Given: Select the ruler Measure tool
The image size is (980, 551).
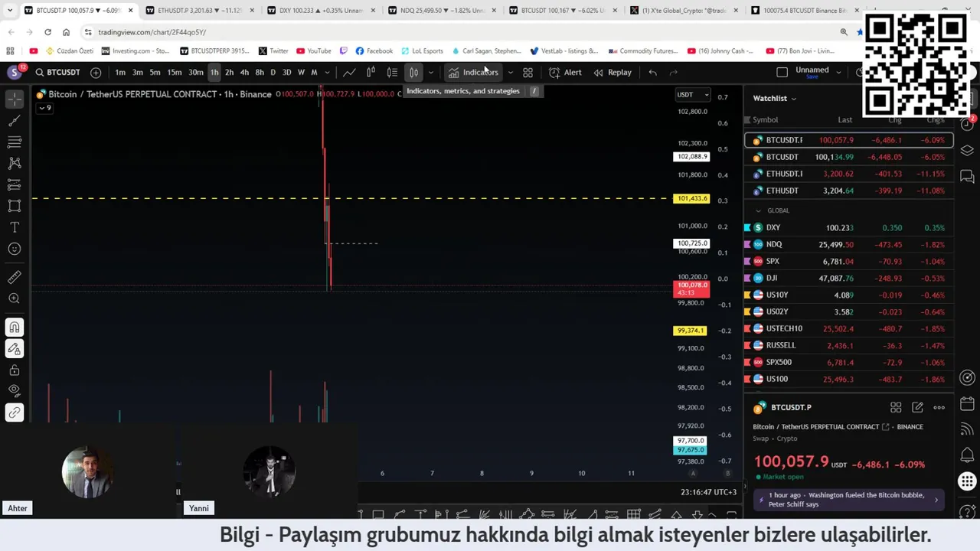Looking at the screenshot, I should (x=14, y=277).
